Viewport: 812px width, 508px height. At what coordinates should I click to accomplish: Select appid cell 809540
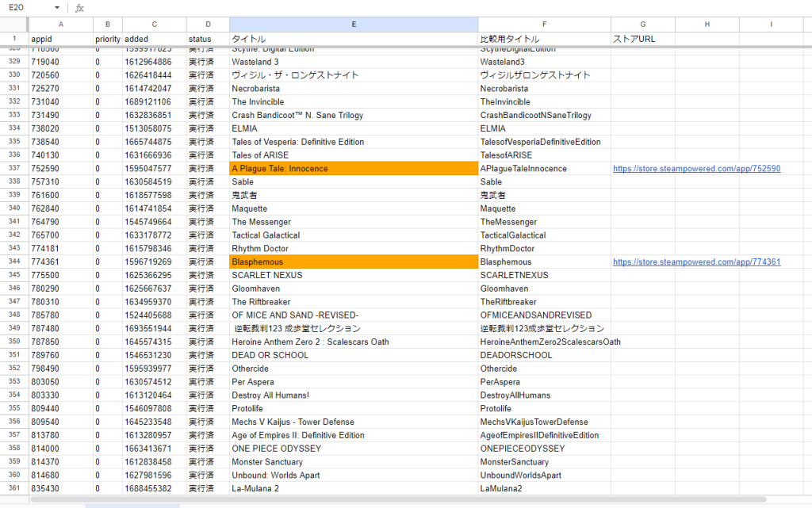(60, 422)
